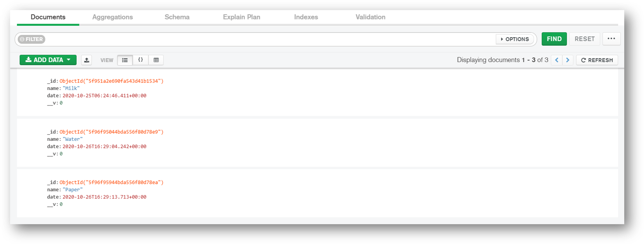
Task: Switch to list view of documents
Action: coord(125,60)
